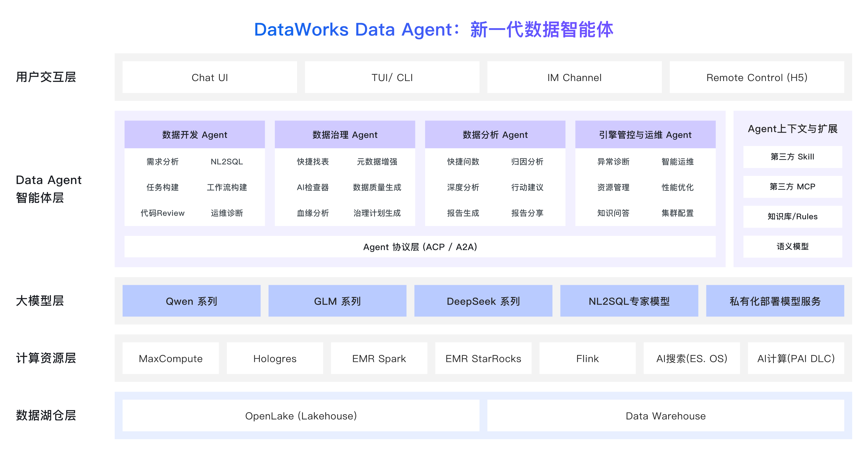Screen dimensions: 868x455
Task: Click the Hologres box
Action: [275, 358]
